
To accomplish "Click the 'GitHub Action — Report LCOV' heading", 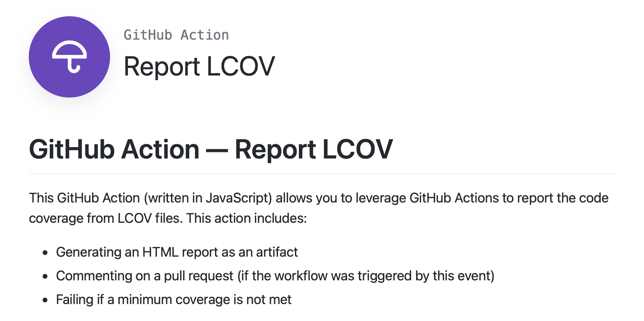I will (x=211, y=149).
